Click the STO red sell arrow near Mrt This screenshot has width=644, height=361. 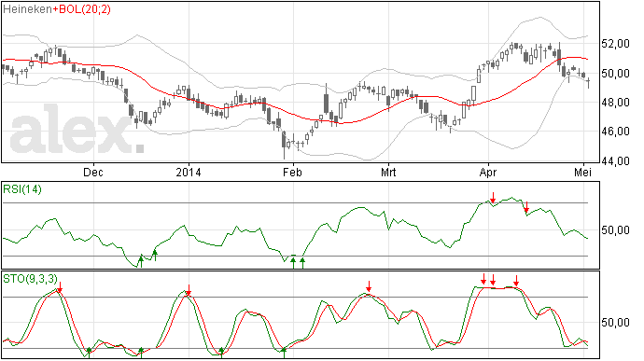click(369, 286)
